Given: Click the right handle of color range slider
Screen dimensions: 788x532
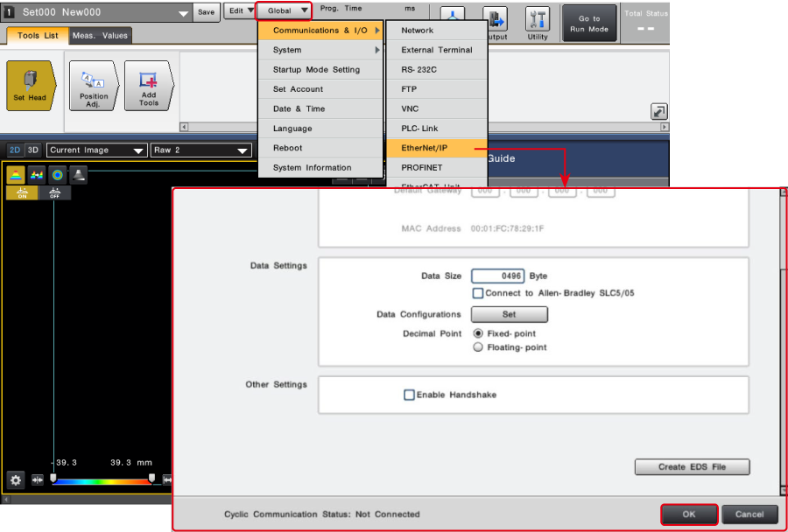Looking at the screenshot, I should [151, 478].
